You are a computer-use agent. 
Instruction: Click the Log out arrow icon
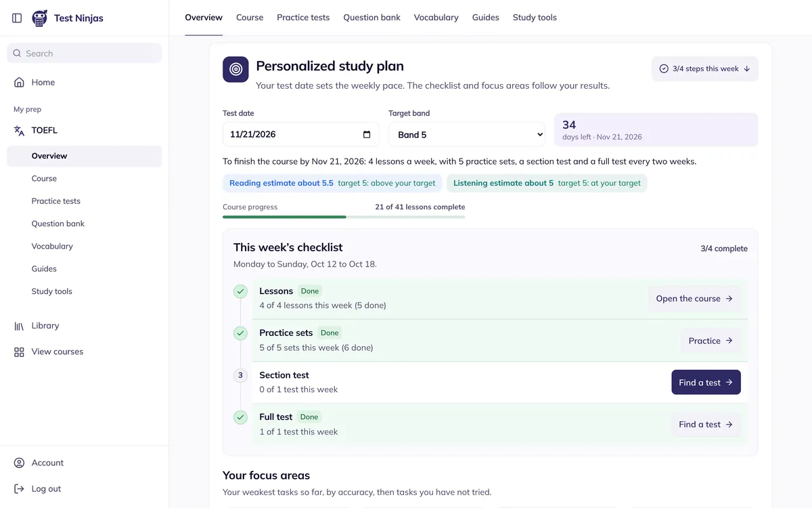[x=19, y=488]
